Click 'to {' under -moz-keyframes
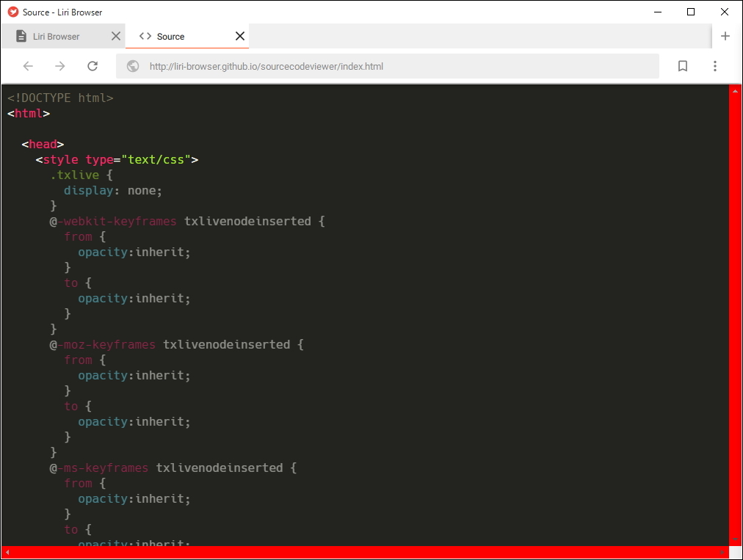Viewport: 743px width, 560px height. [78, 406]
